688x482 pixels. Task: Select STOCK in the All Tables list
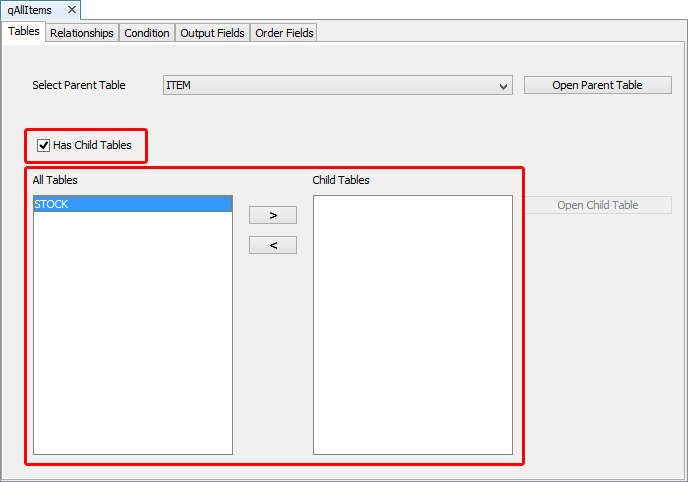click(x=132, y=204)
